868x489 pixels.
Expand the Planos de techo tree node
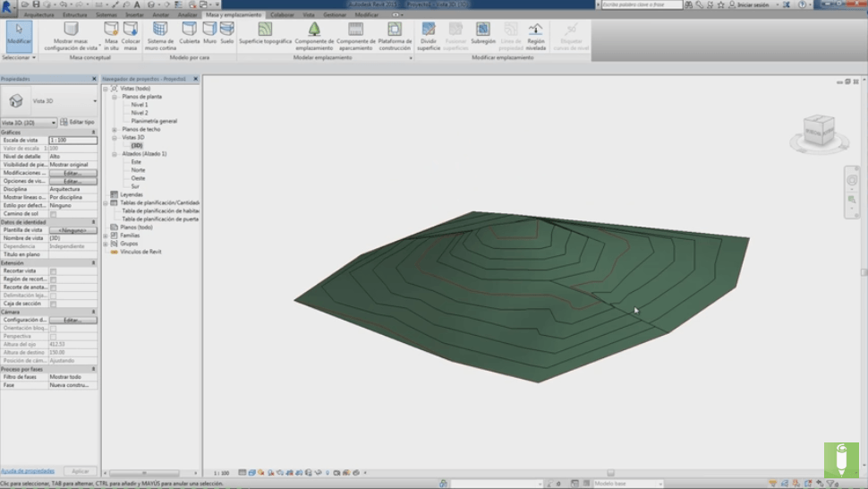click(x=115, y=129)
